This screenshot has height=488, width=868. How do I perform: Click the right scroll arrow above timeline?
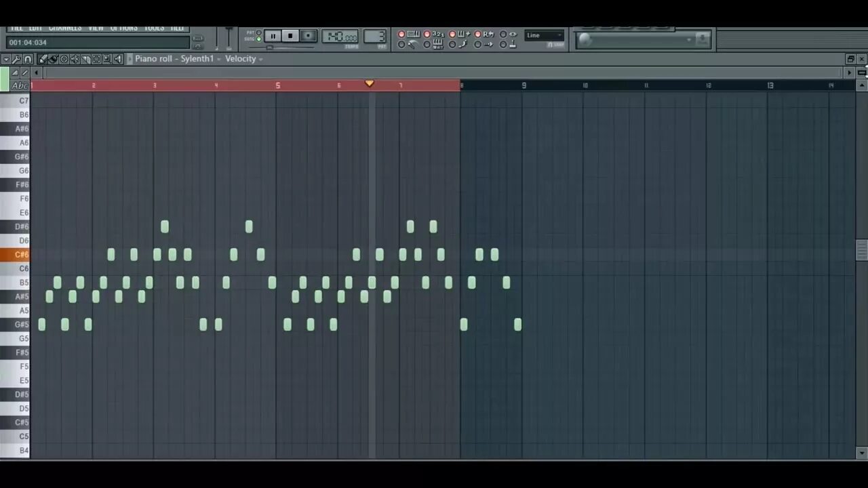tap(849, 73)
